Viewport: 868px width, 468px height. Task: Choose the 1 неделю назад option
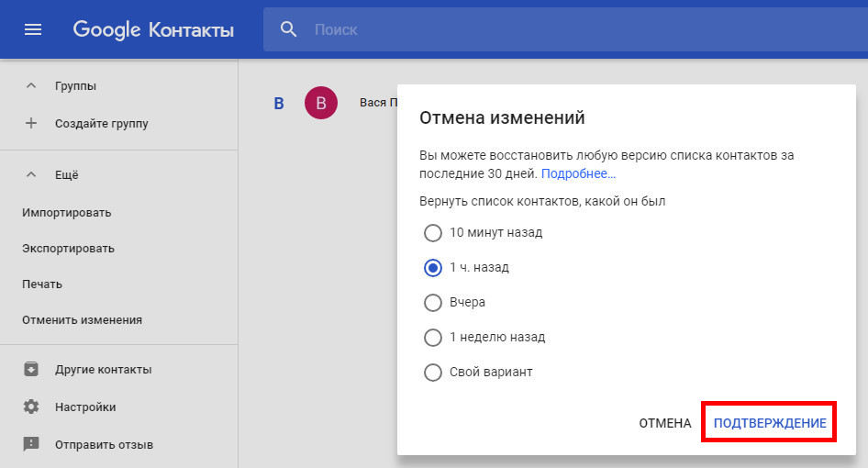point(433,338)
